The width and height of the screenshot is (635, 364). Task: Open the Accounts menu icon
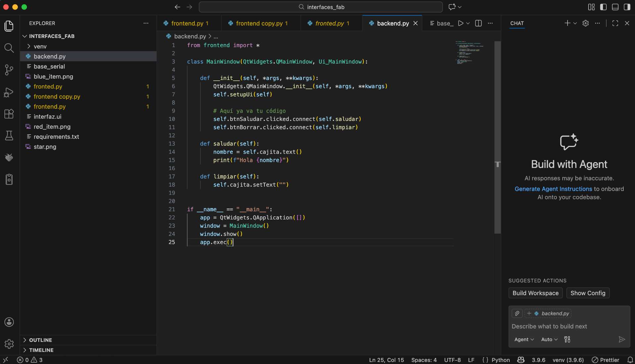pos(9,322)
